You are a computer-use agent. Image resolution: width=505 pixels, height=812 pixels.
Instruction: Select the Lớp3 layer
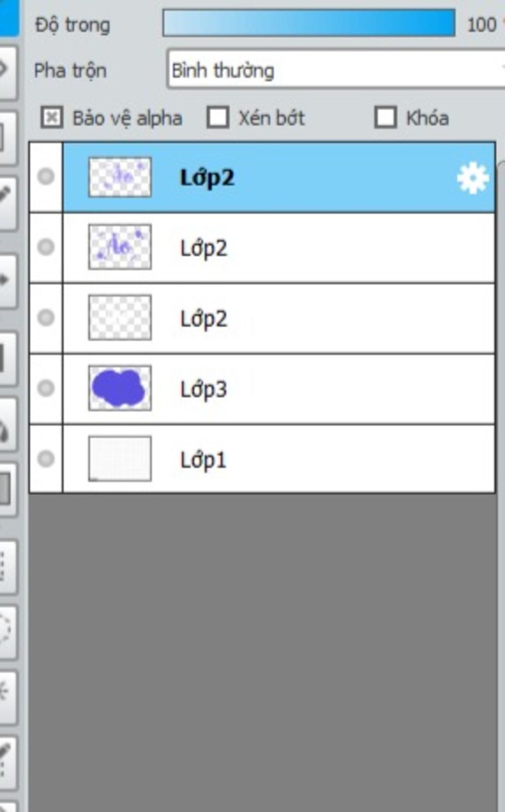click(279, 388)
